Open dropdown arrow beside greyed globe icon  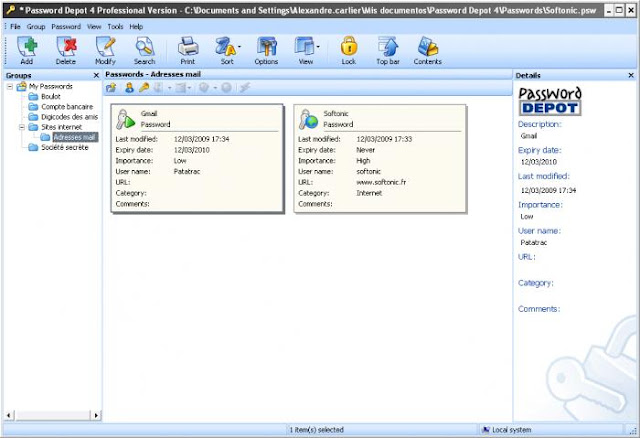(215, 88)
